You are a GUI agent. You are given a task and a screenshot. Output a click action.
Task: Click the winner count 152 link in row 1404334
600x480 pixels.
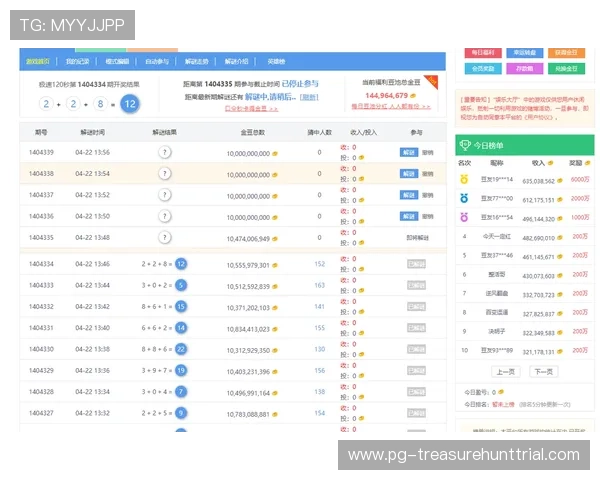(x=320, y=264)
